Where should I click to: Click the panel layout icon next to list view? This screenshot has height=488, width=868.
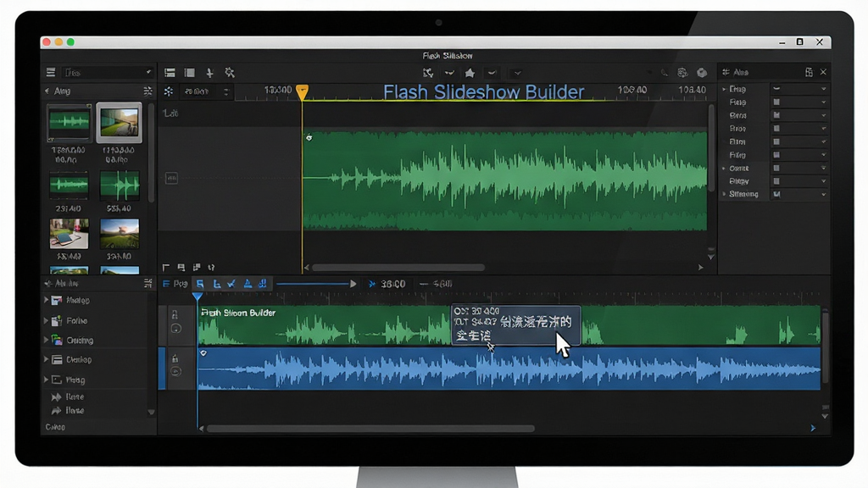tap(189, 73)
